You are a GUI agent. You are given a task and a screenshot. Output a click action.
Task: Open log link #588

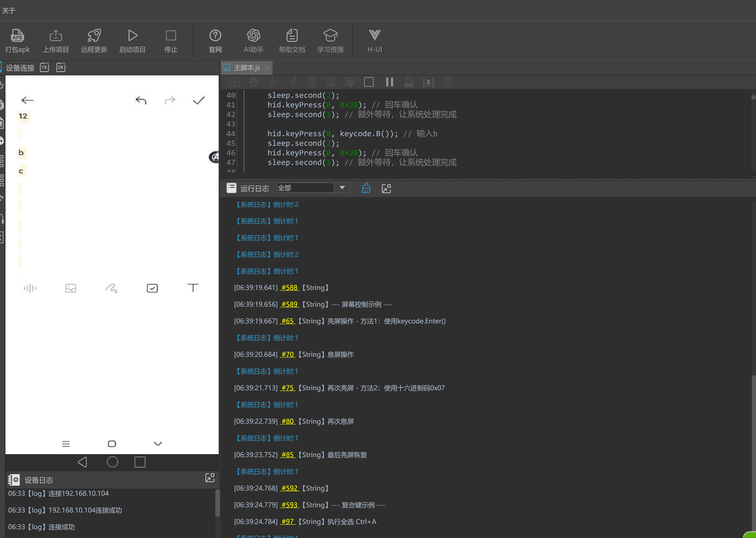coord(289,287)
